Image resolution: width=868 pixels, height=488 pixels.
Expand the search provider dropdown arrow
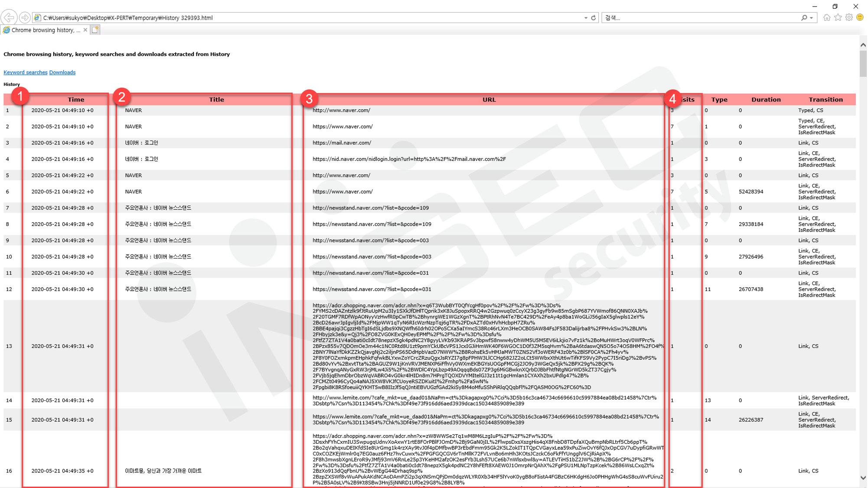pyautogui.click(x=811, y=18)
